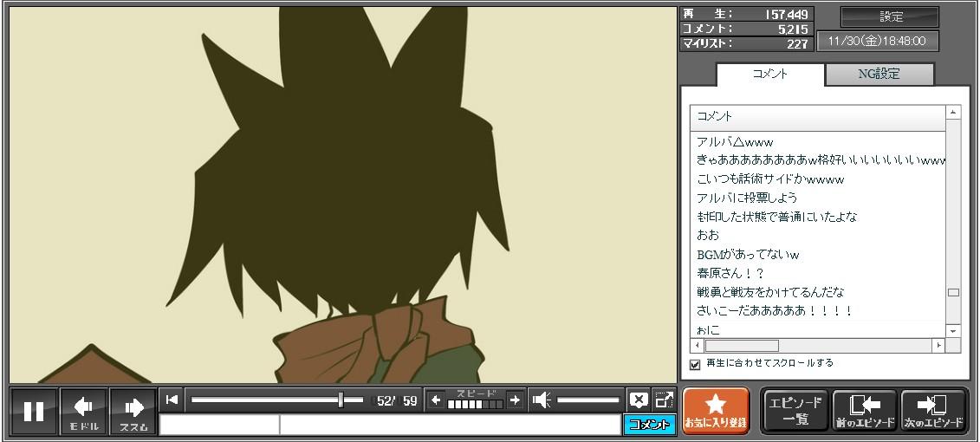Enter fullscreen mode

coord(664,400)
